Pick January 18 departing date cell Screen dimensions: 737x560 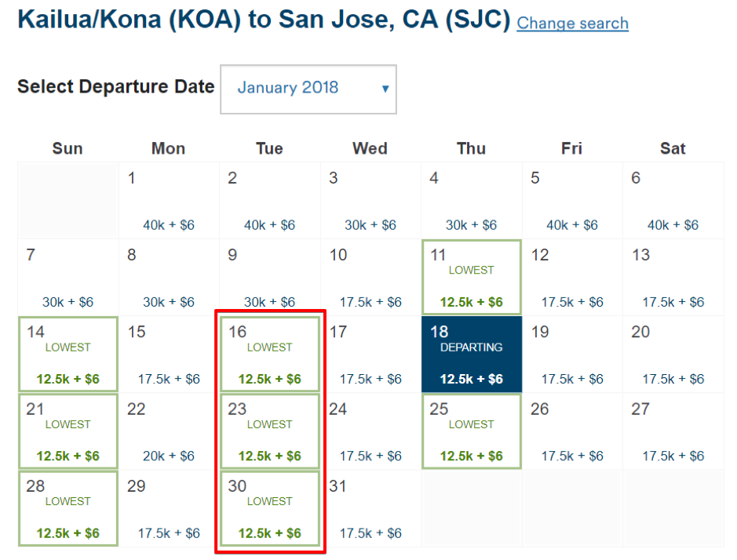pyautogui.click(x=471, y=355)
